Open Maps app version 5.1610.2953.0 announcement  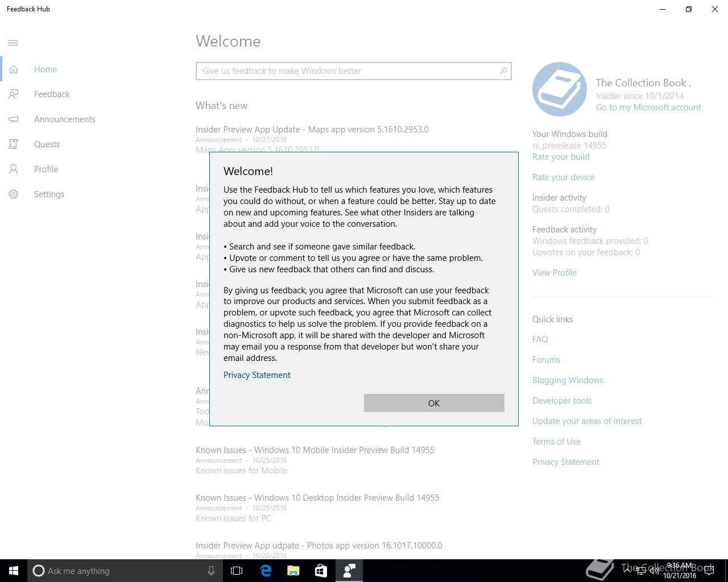[x=312, y=130]
